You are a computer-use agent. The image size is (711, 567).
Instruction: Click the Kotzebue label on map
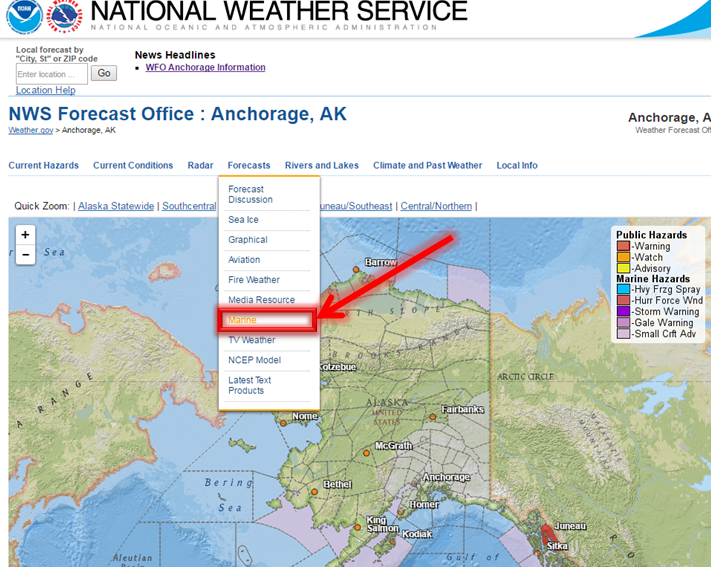tap(337, 367)
